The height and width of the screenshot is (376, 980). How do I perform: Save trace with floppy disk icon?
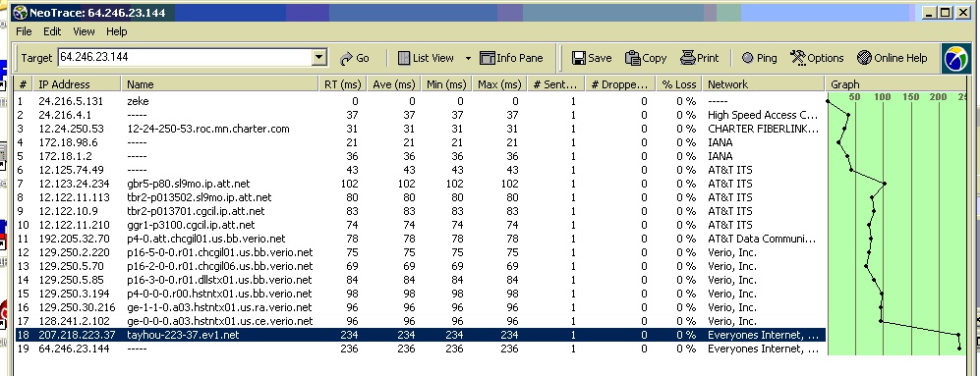pos(578,58)
